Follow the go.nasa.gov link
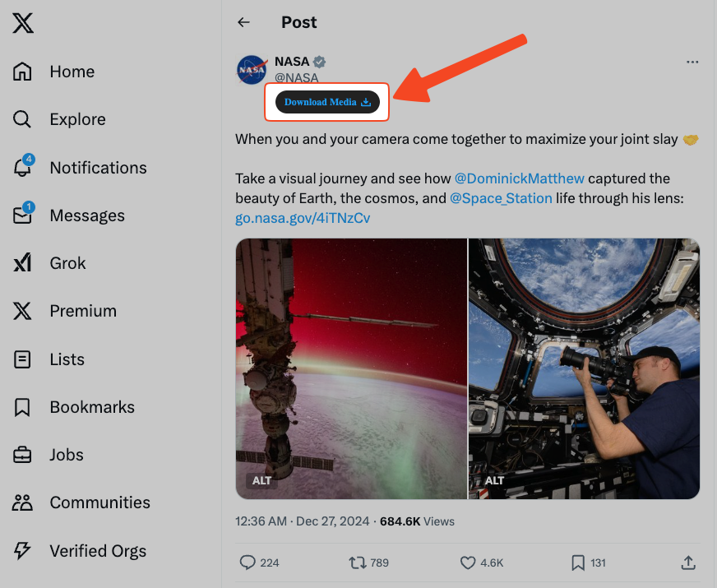This screenshot has width=717, height=588. [x=303, y=218]
